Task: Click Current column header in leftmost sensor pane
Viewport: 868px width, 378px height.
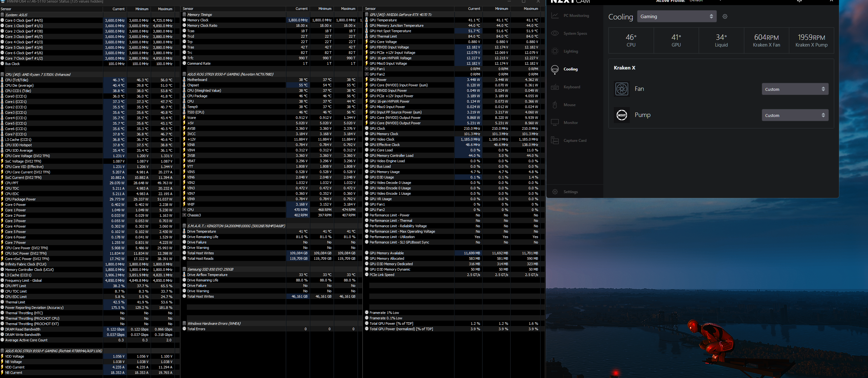Action: click(x=115, y=9)
